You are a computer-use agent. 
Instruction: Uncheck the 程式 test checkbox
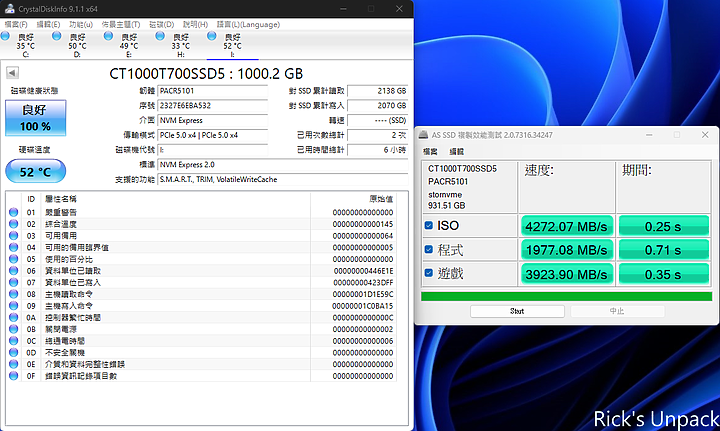click(x=428, y=249)
